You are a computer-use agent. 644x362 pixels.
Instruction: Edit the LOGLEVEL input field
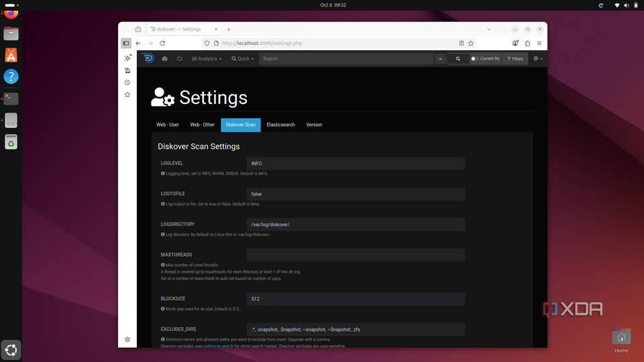356,164
